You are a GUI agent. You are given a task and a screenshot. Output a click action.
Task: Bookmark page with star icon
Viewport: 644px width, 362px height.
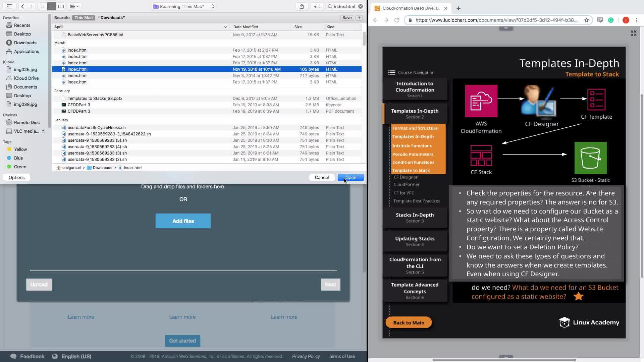(587, 20)
